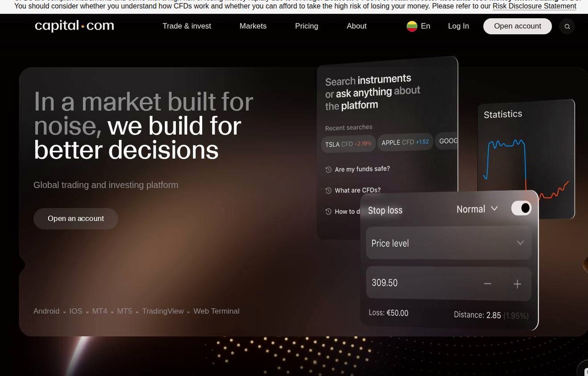This screenshot has height=376, width=588.
Task: Select the GOOG recent search chip
Action: click(x=447, y=141)
